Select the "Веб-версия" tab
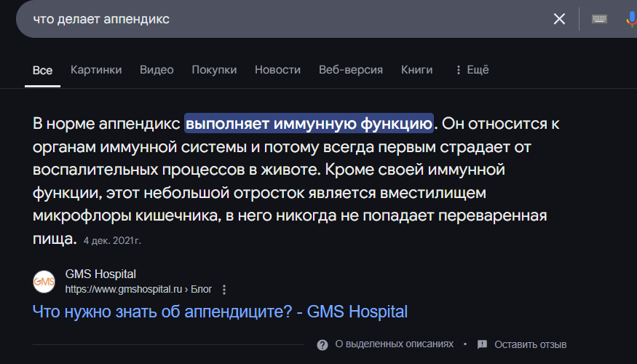 click(351, 70)
